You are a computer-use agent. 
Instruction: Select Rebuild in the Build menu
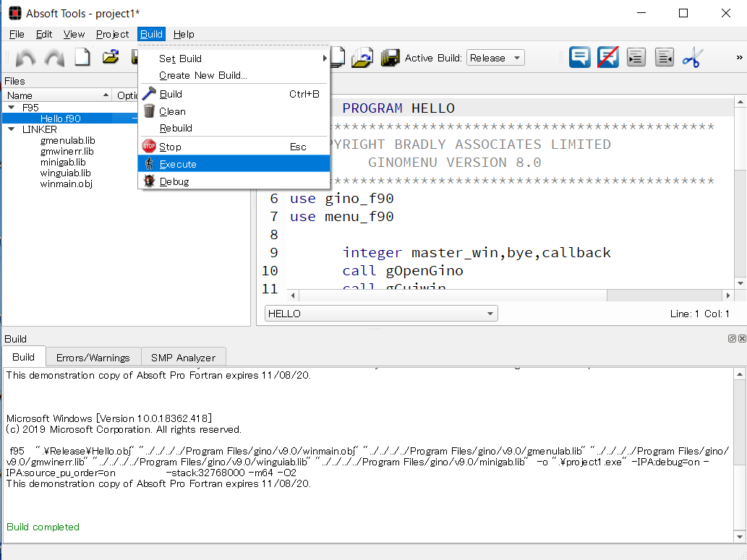pos(234,128)
